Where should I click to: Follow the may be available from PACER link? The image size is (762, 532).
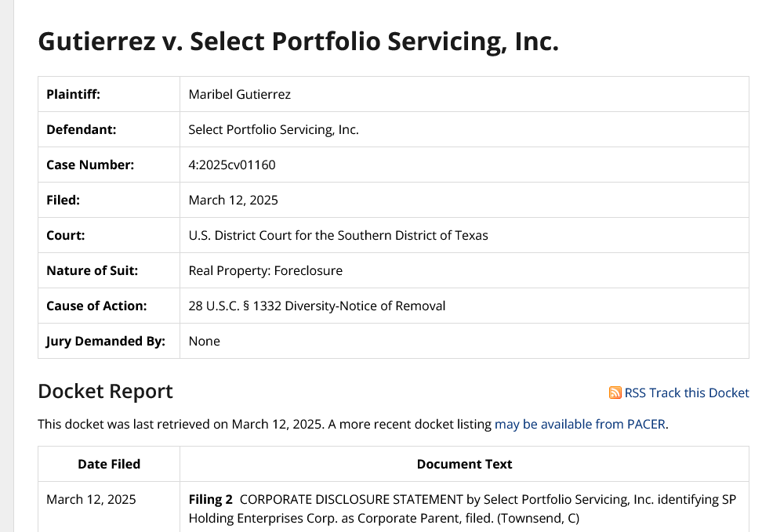(x=580, y=424)
